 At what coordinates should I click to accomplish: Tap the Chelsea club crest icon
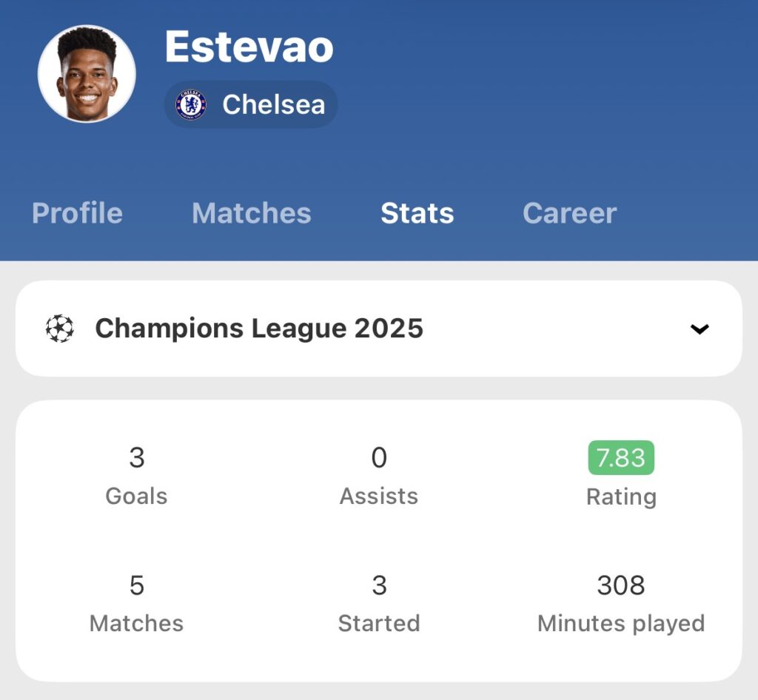point(192,104)
